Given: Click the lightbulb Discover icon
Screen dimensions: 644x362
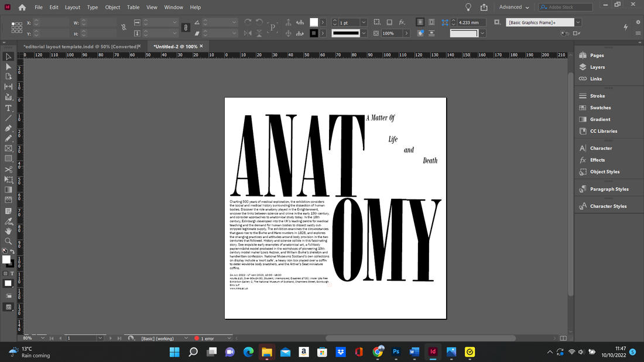Looking at the screenshot, I should point(468,8).
